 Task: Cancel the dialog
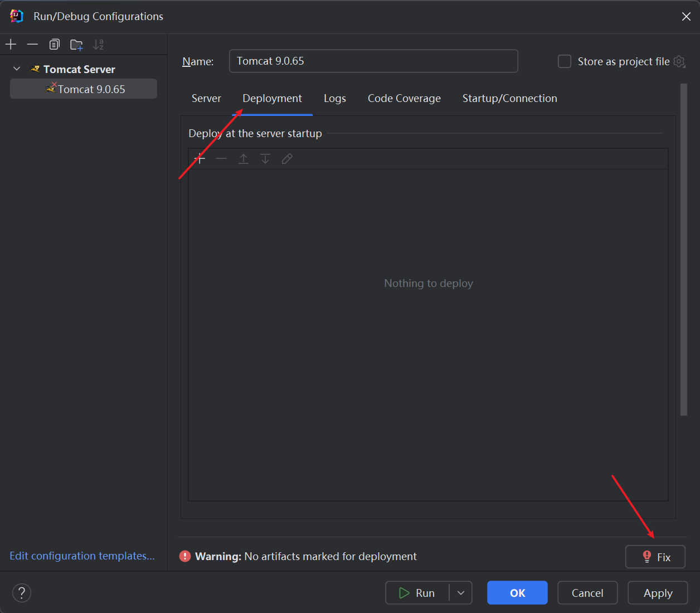pos(587,593)
